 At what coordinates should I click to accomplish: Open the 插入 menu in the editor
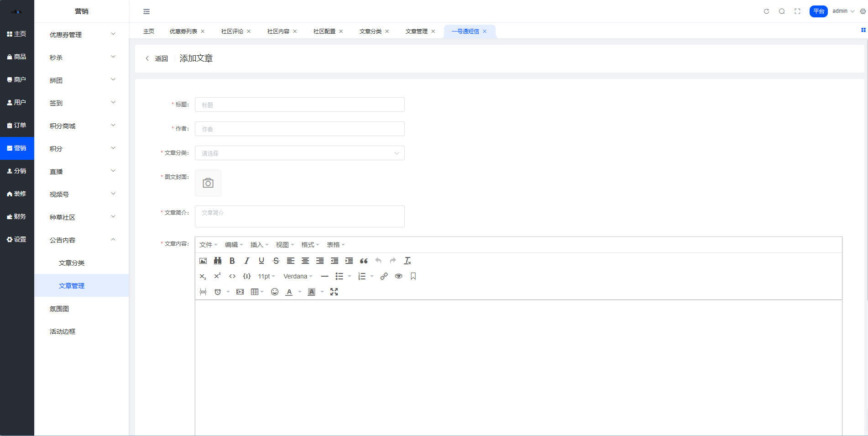point(259,245)
